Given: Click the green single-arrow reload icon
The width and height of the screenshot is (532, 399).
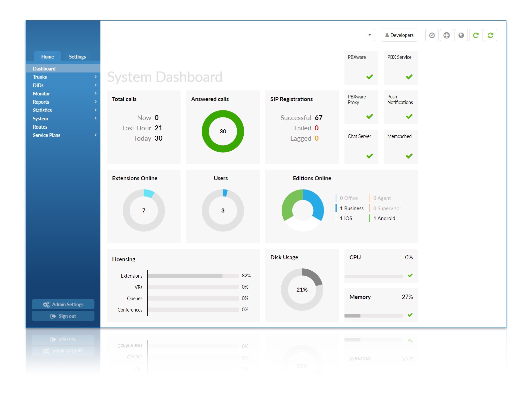Looking at the screenshot, I should (x=475, y=35).
